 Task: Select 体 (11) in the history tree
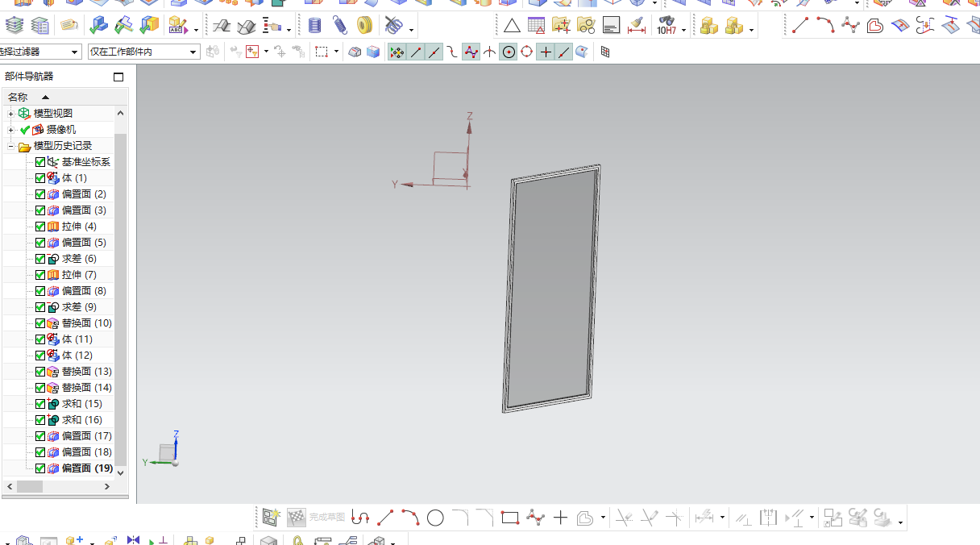pos(77,339)
